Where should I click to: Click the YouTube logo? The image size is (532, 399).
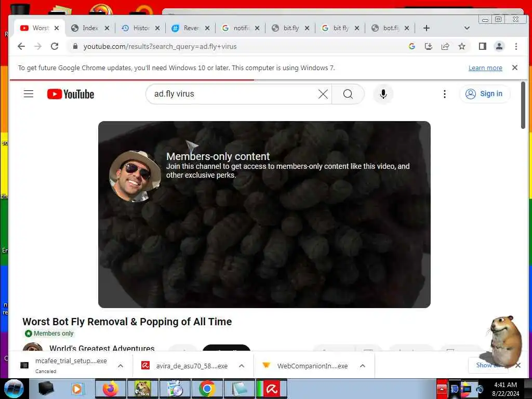71,94
